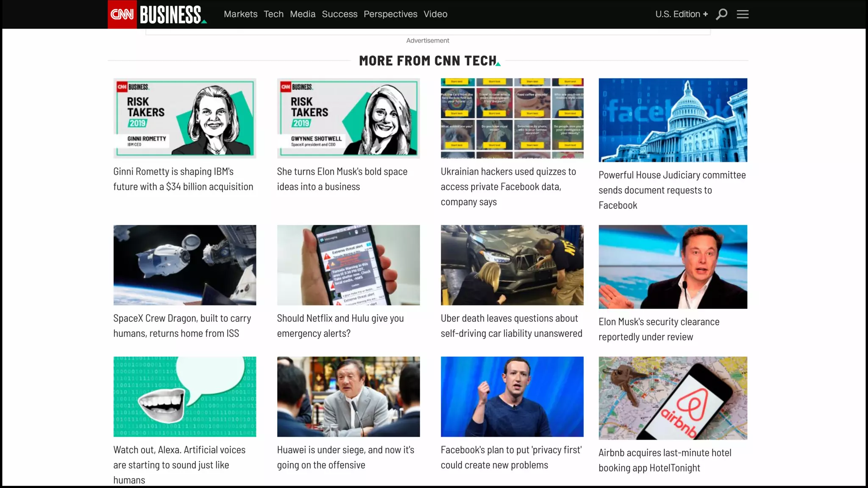868x488 pixels.
Task: Go to the Media section
Action: click(303, 14)
